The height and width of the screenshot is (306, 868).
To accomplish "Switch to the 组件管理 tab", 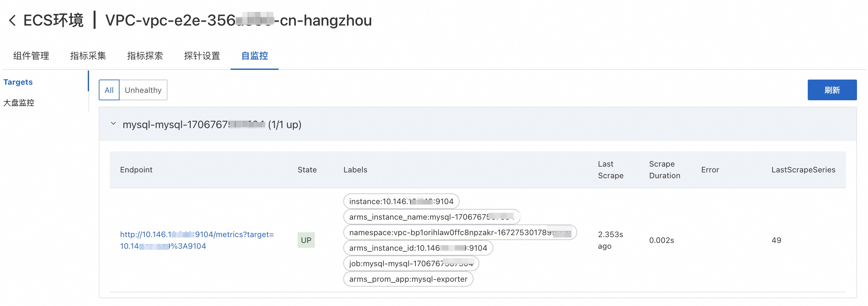I will (31, 56).
